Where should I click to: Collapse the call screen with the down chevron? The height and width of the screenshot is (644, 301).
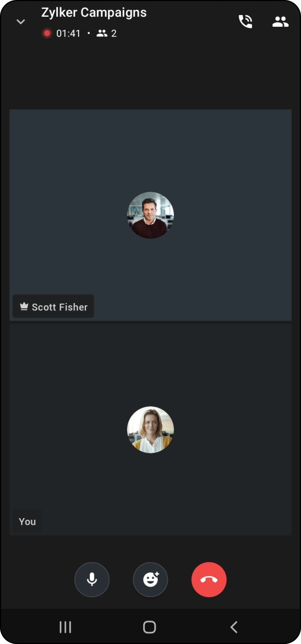(x=21, y=22)
